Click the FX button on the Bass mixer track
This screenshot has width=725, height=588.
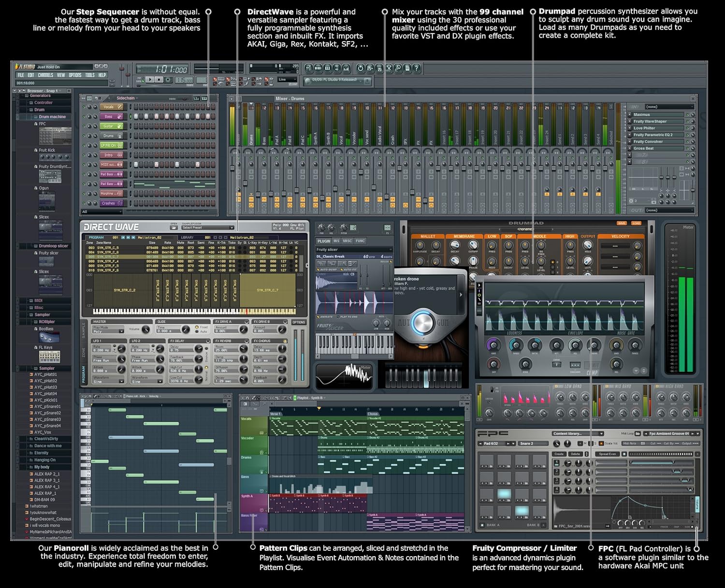[264, 199]
